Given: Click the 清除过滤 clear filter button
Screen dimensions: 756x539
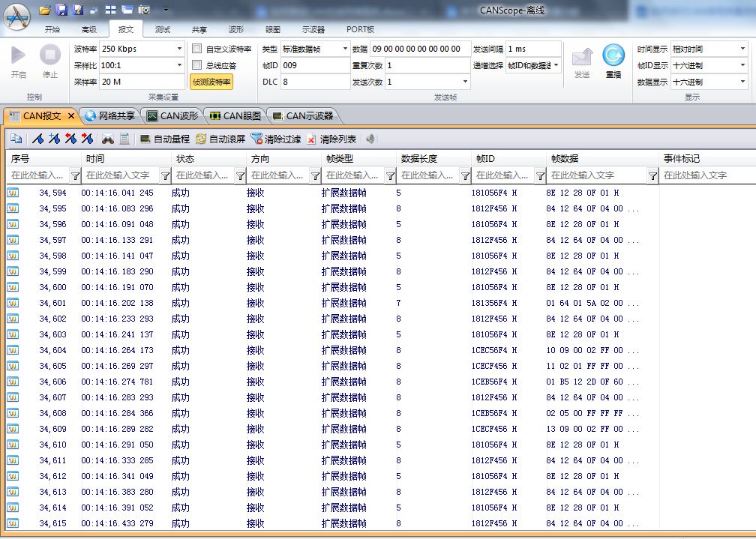Looking at the screenshot, I should 276,139.
